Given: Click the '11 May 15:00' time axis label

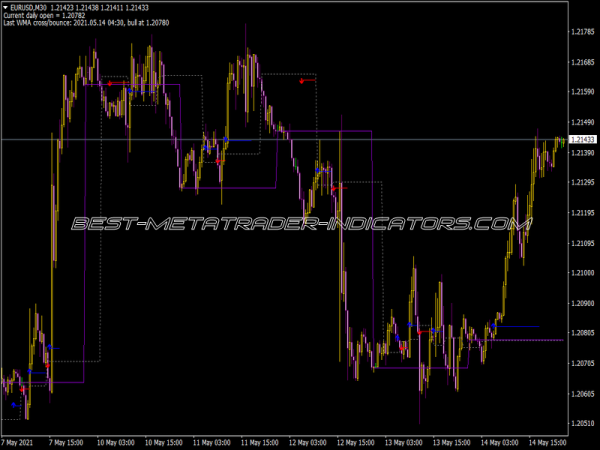Looking at the screenshot, I should (x=260, y=441).
